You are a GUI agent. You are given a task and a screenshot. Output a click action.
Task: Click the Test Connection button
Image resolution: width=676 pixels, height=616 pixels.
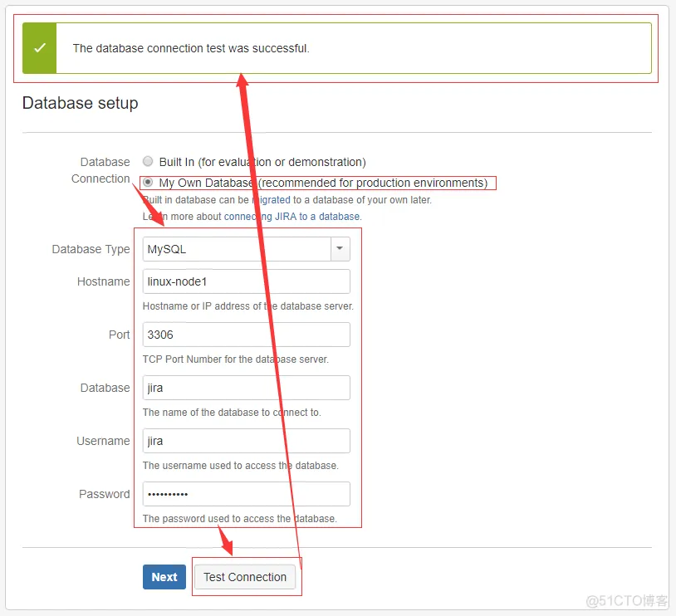(245, 577)
